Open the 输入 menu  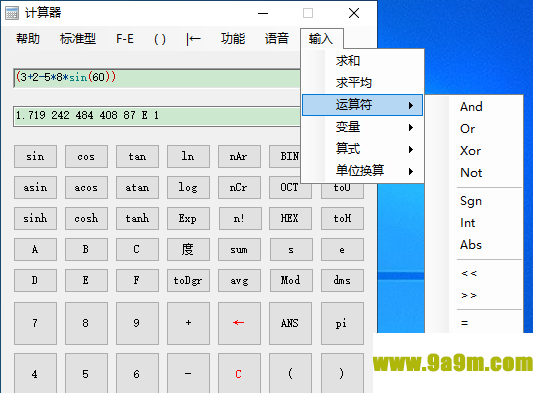[x=321, y=39]
